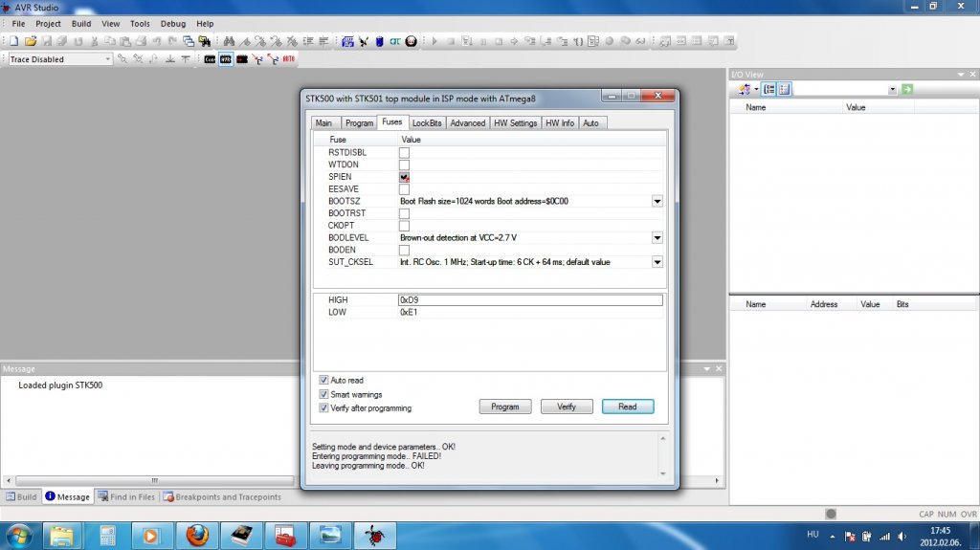The height and width of the screenshot is (550, 980).
Task: Open the Trace Disabled dropdown
Action: (107, 59)
